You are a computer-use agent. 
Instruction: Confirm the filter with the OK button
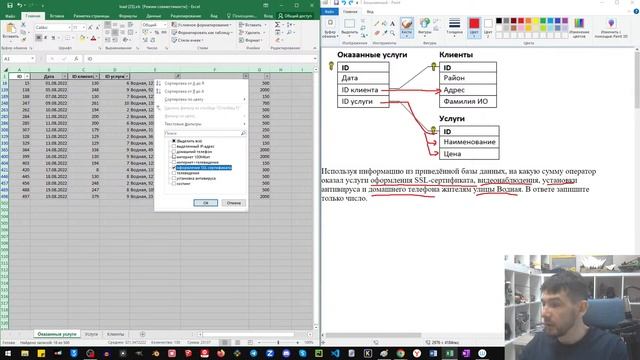click(205, 203)
